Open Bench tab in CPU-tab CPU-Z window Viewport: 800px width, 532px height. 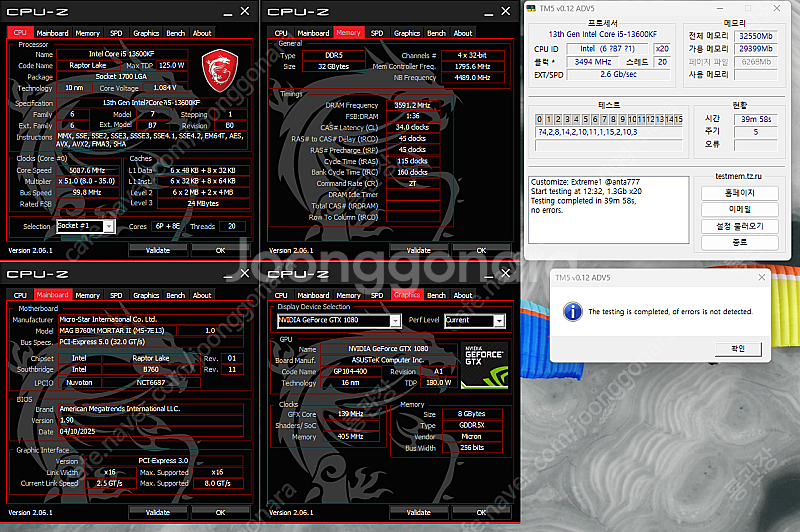pyautogui.click(x=176, y=33)
